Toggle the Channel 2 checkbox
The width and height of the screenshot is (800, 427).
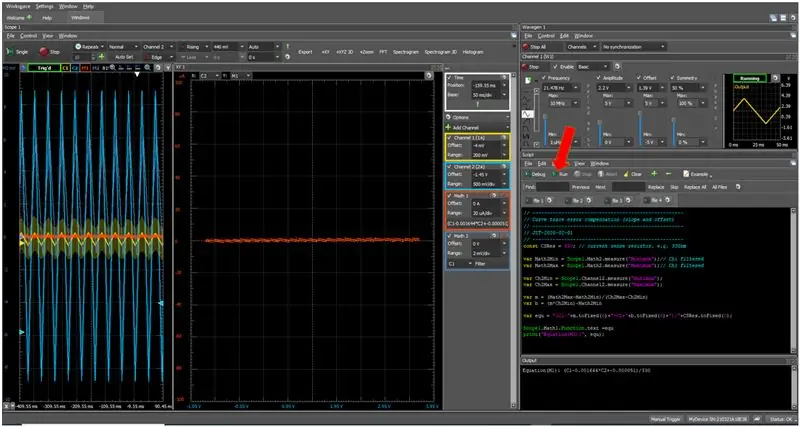pos(449,167)
